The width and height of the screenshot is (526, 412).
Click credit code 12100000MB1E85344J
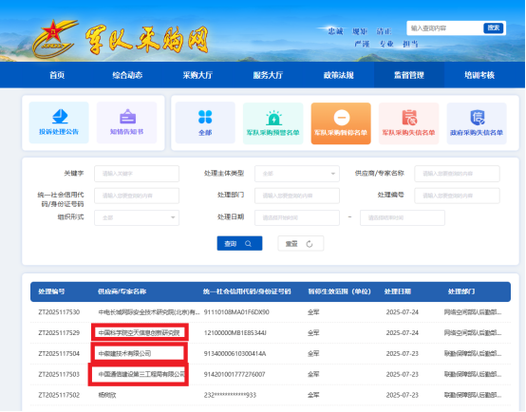click(x=235, y=333)
